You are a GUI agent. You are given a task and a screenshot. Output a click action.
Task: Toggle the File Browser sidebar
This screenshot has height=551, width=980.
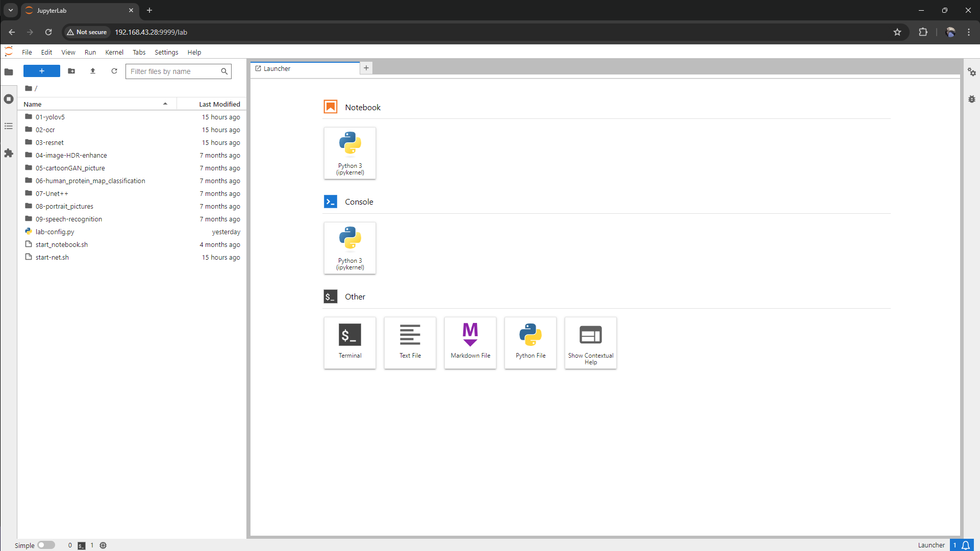[x=9, y=72]
